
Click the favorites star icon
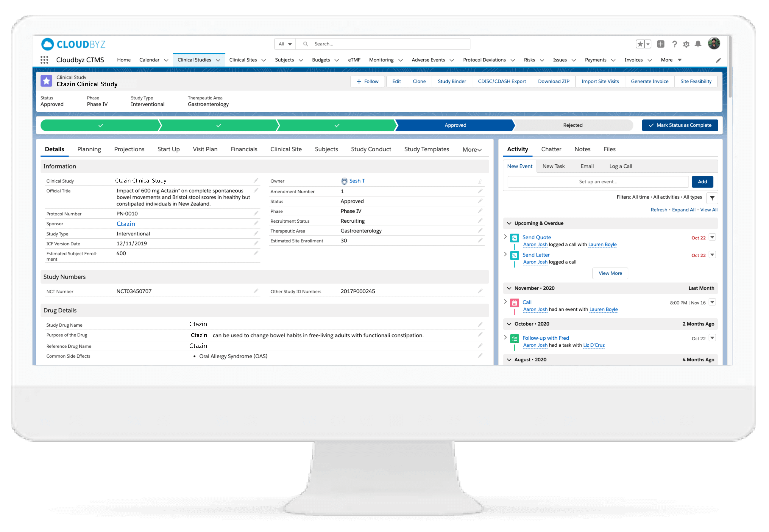640,44
